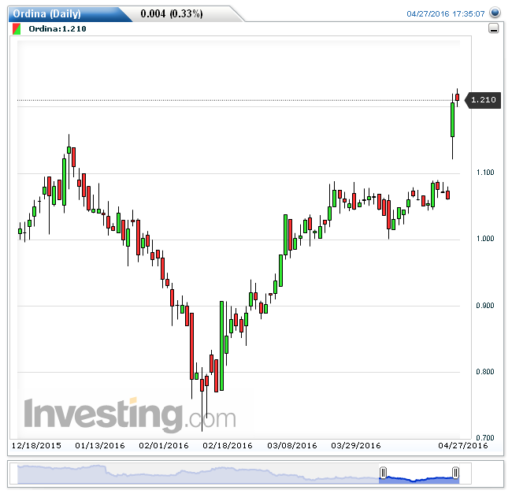Click the red-green Ordina legend icon
Image resolution: width=512 pixels, height=494 pixels.
click(x=16, y=29)
